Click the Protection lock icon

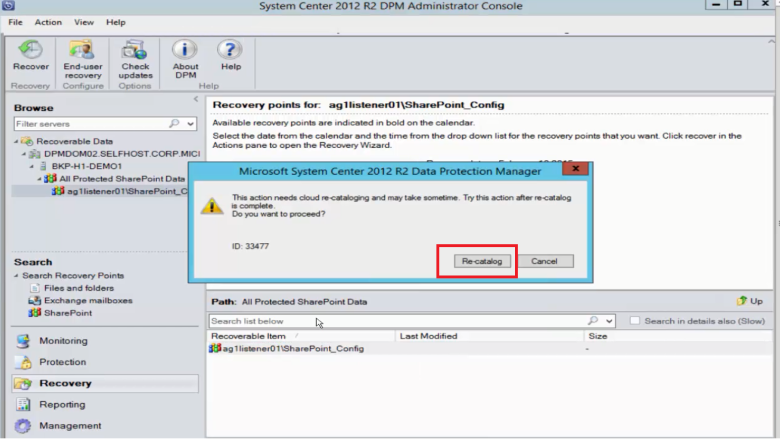coord(23,362)
